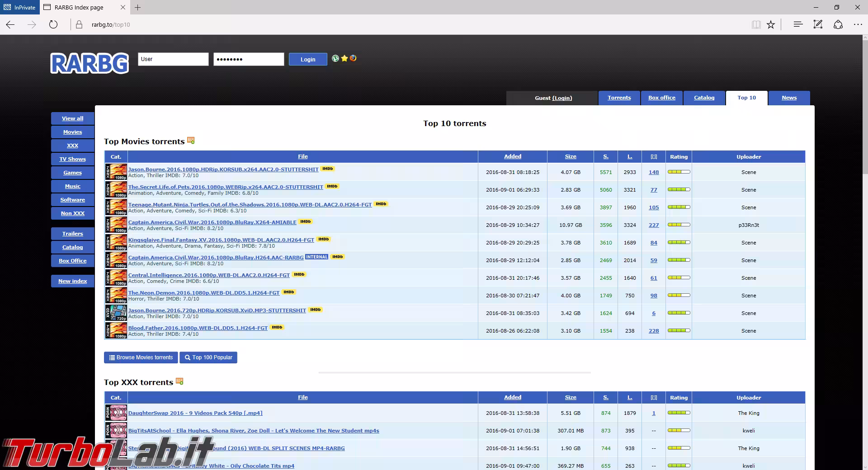Open Edge Hub lines icon
The width and height of the screenshot is (868, 470).
pos(798,24)
